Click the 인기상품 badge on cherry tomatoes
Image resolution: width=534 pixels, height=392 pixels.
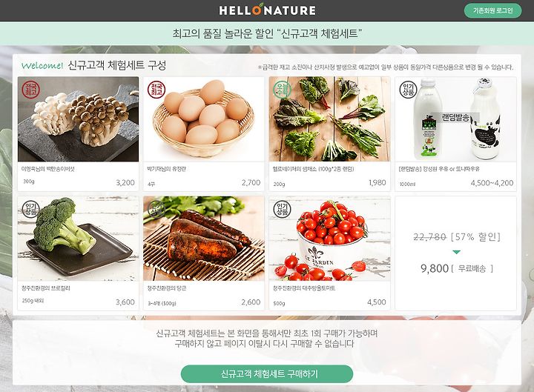(x=282, y=209)
